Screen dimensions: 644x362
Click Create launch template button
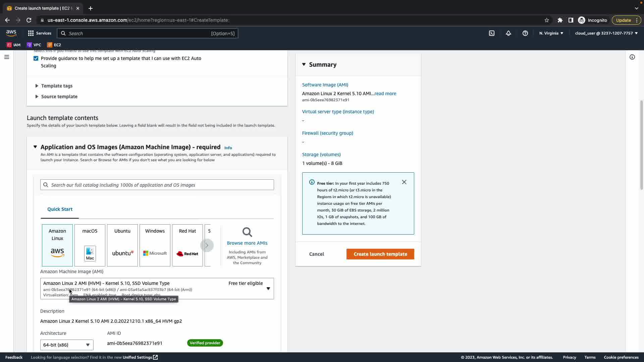click(x=380, y=254)
